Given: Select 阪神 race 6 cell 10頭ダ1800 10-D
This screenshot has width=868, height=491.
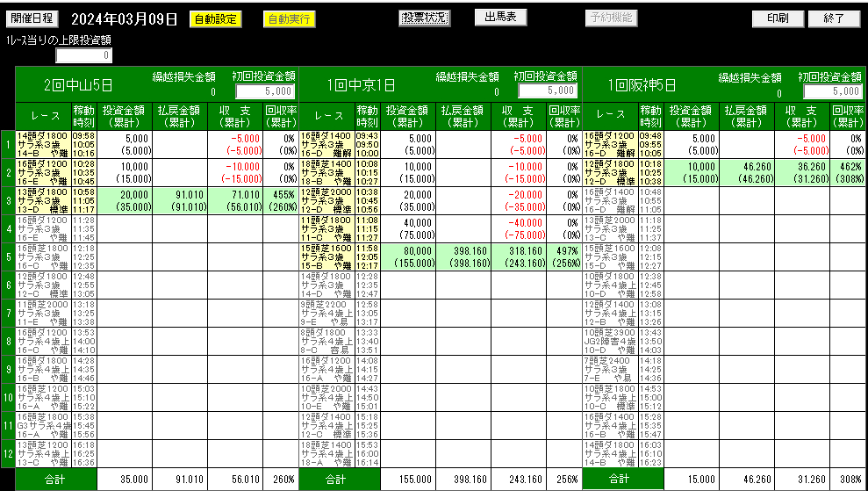Looking at the screenshot, I should (611, 285).
